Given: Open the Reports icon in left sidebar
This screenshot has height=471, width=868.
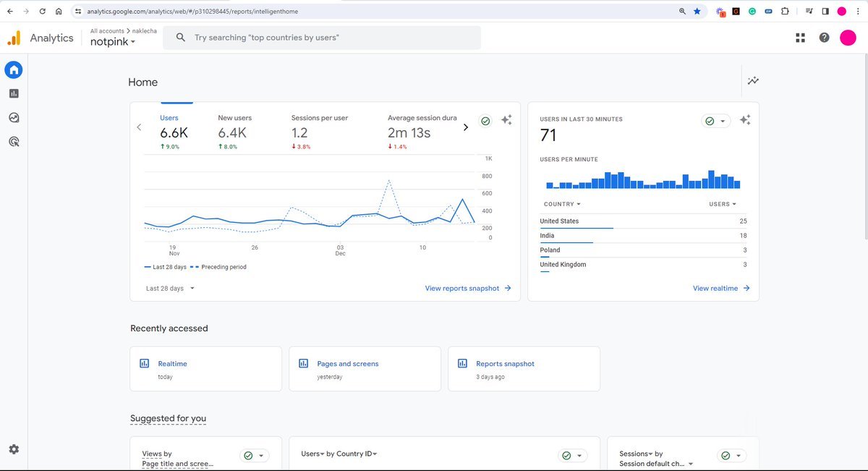Looking at the screenshot, I should pos(14,93).
